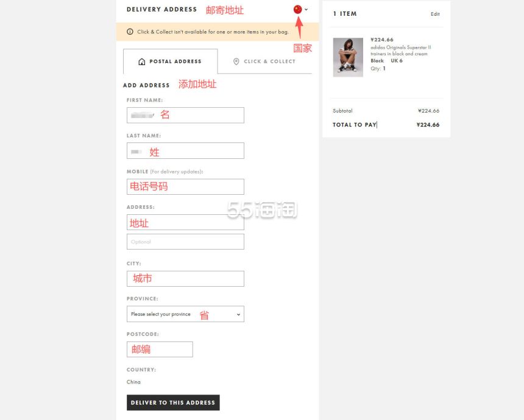The height and width of the screenshot is (420, 524).
Task: Click the first Address line field
Action: tap(185, 222)
